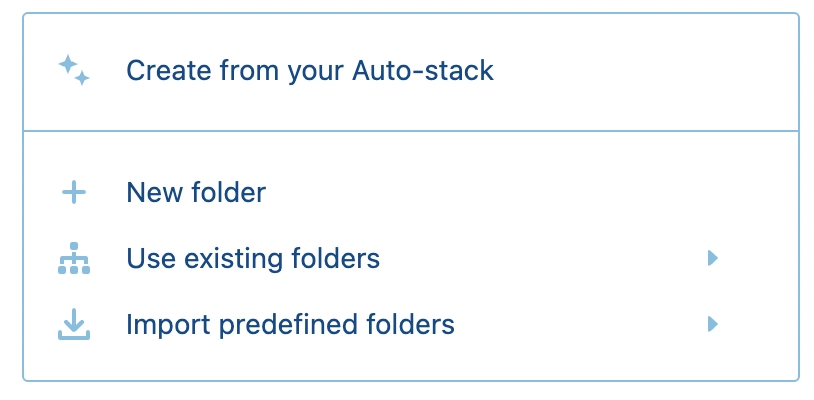Open submenu via triangle right of Import predefined folders
Viewport: 814px width, 400px height.
712,324
